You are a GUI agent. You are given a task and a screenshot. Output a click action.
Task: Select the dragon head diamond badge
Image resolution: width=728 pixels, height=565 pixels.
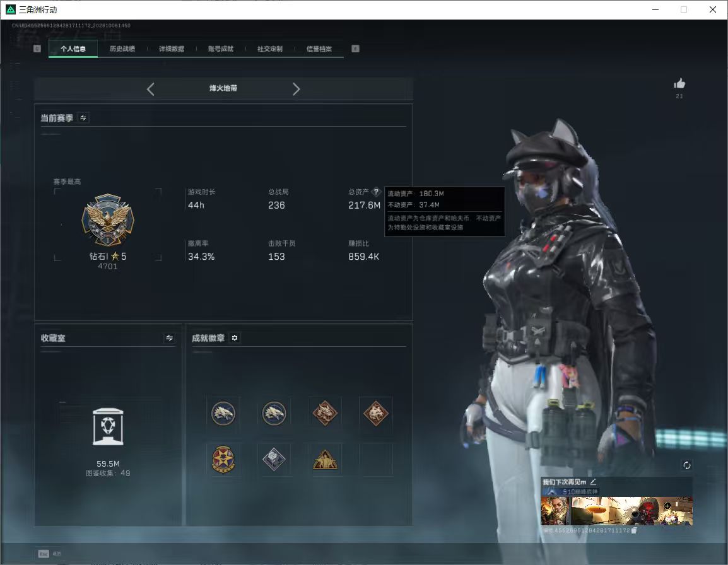[x=325, y=413]
